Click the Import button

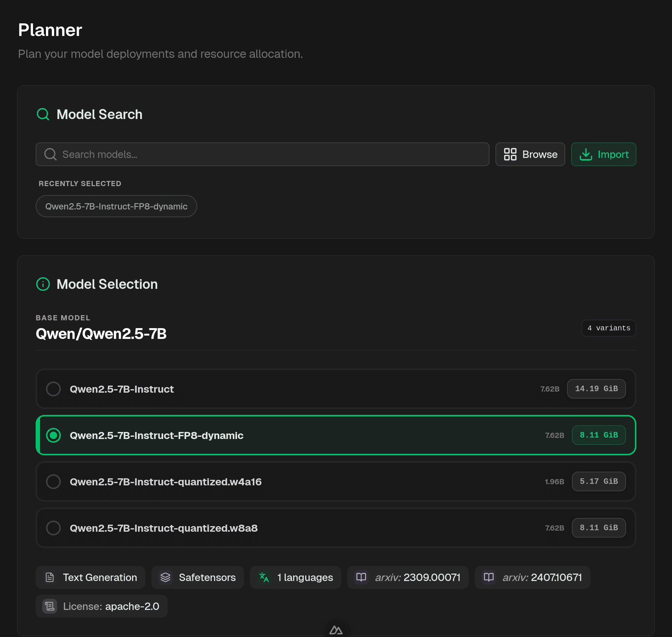604,154
